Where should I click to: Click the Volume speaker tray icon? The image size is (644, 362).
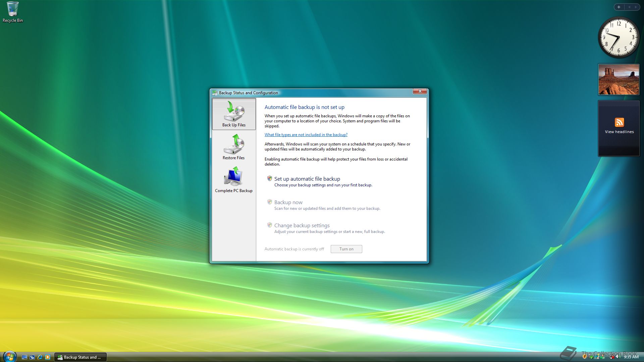(x=618, y=357)
